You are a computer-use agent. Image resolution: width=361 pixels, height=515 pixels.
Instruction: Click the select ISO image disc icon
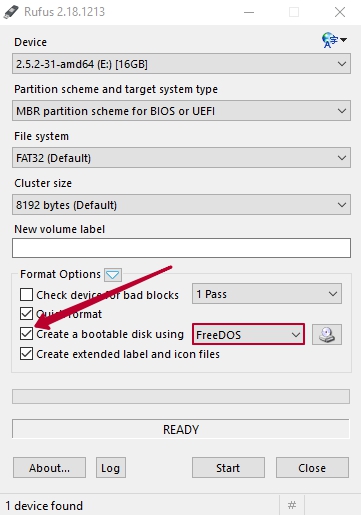327,334
